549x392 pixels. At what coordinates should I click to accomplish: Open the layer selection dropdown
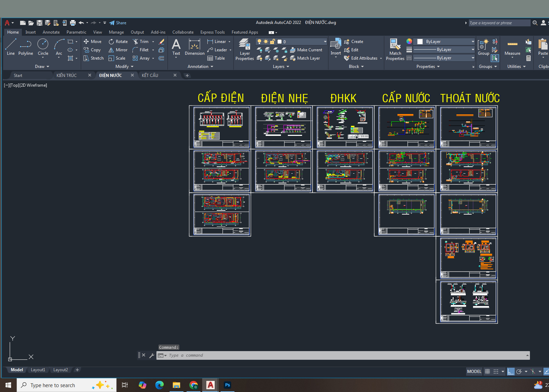(325, 42)
